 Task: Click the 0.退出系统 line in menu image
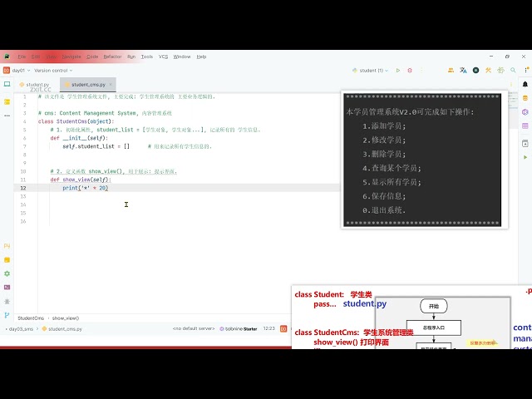(384, 210)
